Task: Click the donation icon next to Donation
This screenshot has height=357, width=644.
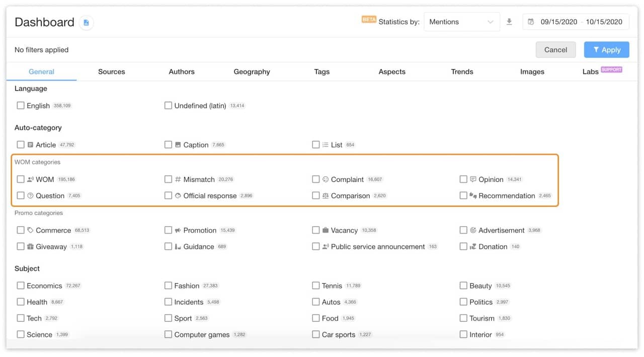Action: pos(473,246)
